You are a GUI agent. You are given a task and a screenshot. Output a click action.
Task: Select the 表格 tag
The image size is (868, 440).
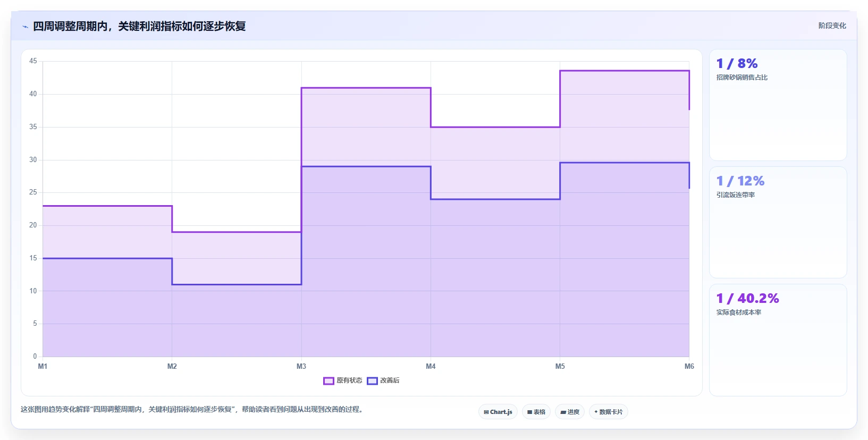click(x=536, y=412)
